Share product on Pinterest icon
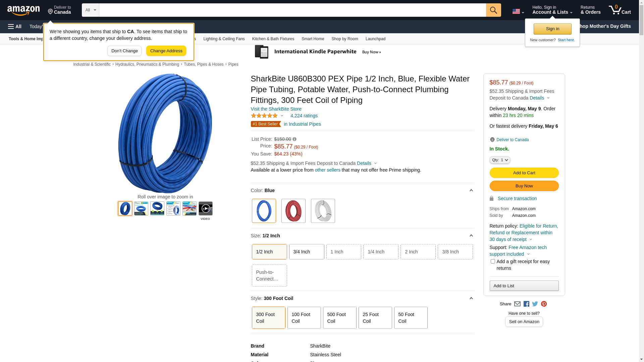Viewport: 644px width, 362px height. [x=544, y=304]
